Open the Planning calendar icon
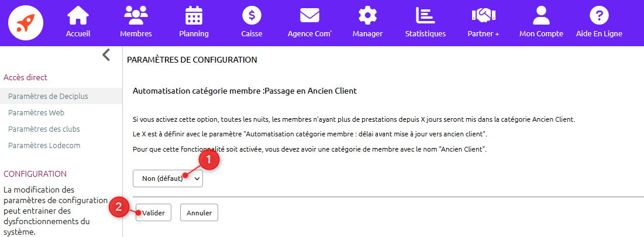 [x=194, y=16]
